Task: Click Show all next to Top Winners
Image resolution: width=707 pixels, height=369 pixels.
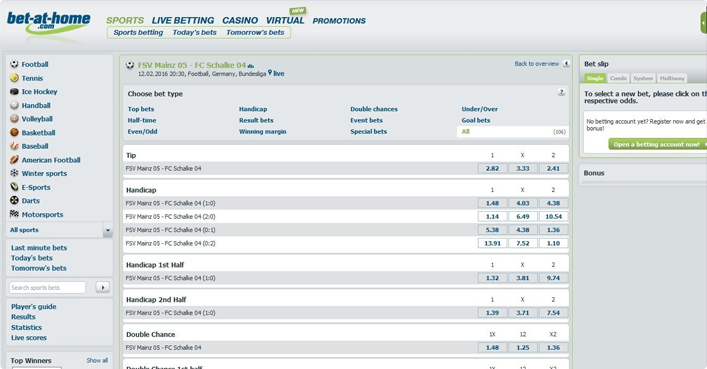Action: pyautogui.click(x=97, y=360)
